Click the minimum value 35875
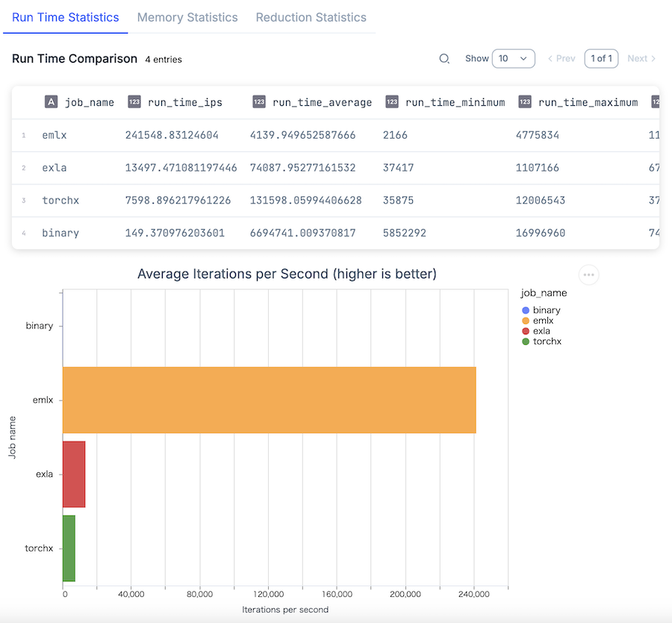 click(398, 201)
